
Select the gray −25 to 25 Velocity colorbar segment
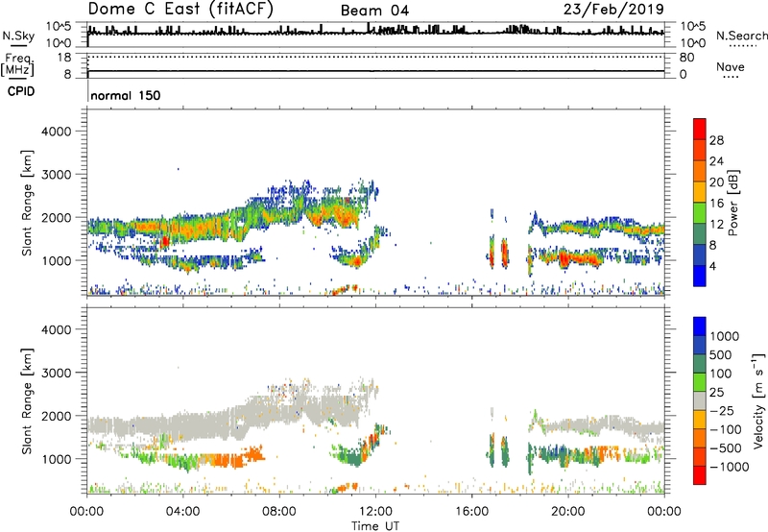pyautogui.click(x=700, y=400)
